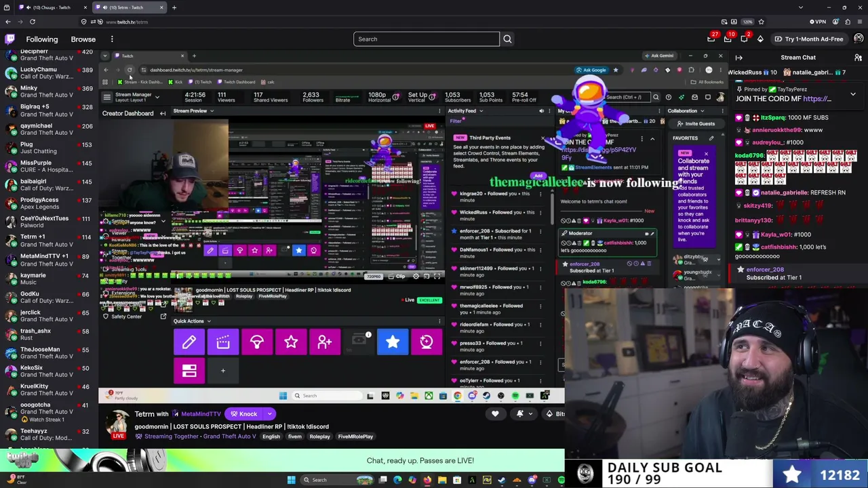
Task: Open Prime loot with the 27 badge
Action: coord(711,39)
